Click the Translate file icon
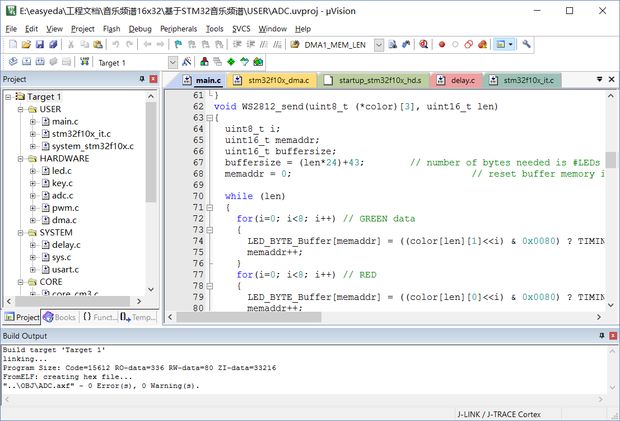Viewport: 620px width, 421px height. pos(13,62)
